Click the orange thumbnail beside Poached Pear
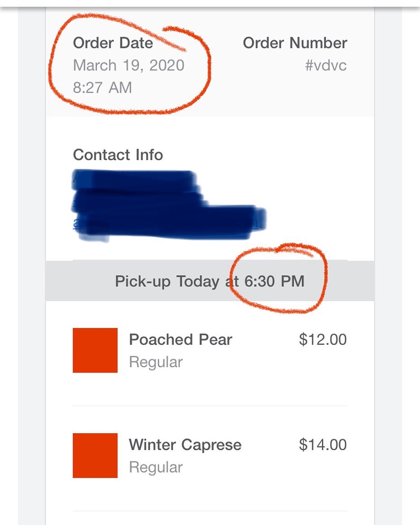The width and height of the screenshot is (420, 525). point(95,350)
